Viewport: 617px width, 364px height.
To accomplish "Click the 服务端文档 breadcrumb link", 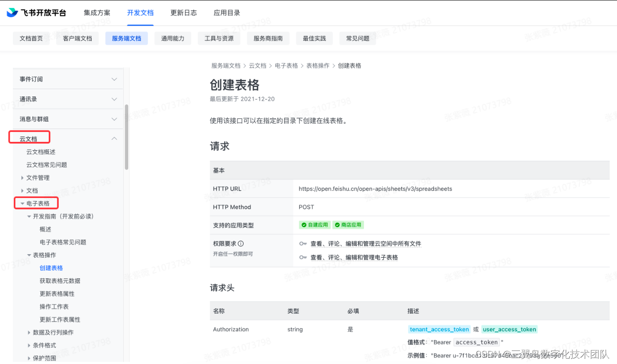I will (226, 66).
